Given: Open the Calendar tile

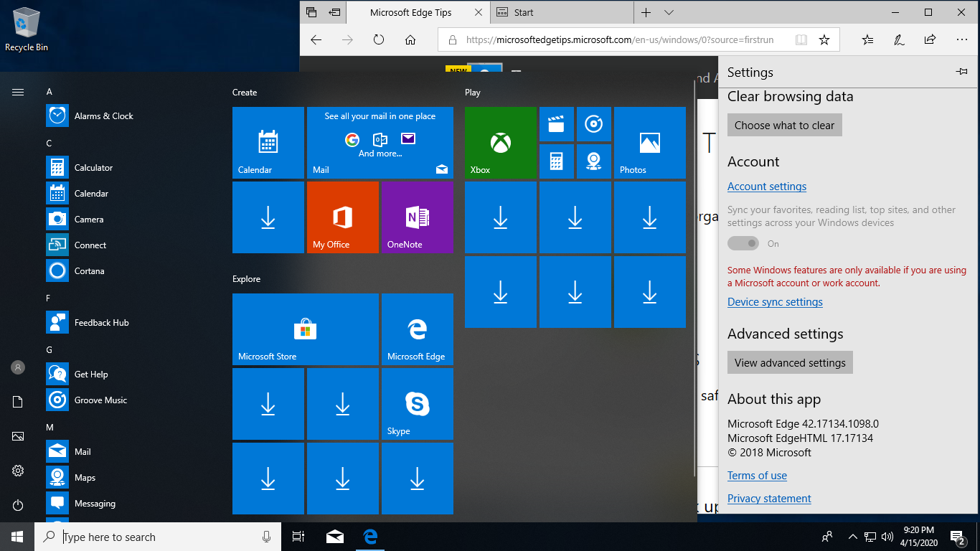Looking at the screenshot, I should tap(268, 143).
